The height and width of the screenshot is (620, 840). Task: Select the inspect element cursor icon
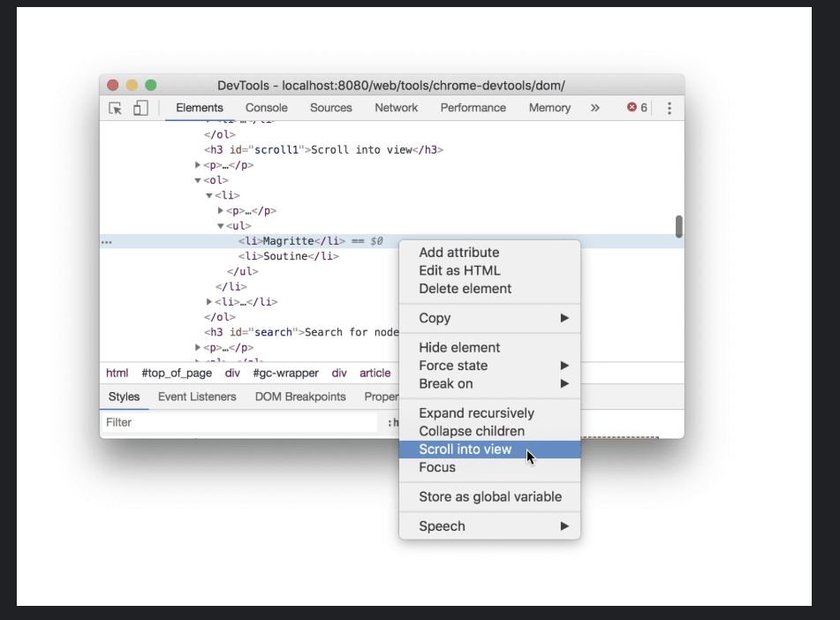pyautogui.click(x=114, y=107)
